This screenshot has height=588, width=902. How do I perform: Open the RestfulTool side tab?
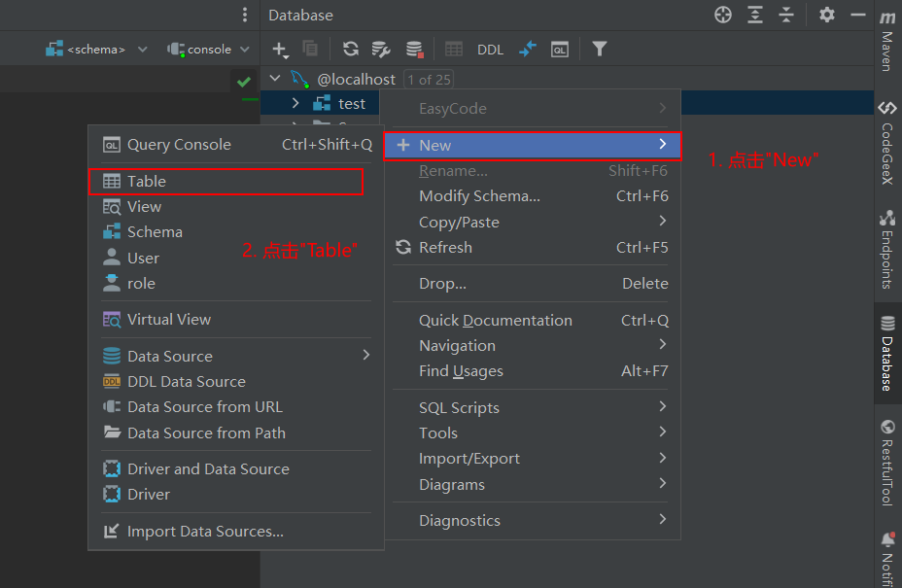click(x=887, y=462)
